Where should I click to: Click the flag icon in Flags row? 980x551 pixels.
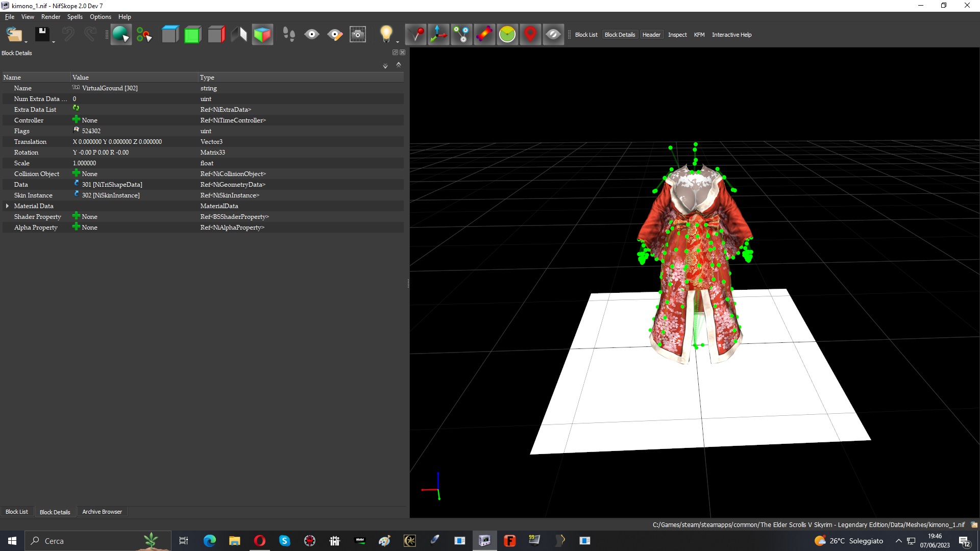point(76,130)
